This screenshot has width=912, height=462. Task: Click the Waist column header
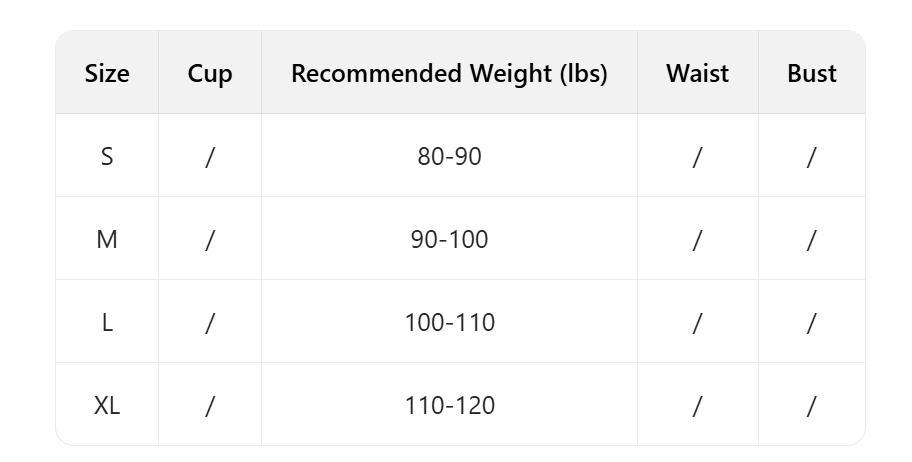pos(697,73)
